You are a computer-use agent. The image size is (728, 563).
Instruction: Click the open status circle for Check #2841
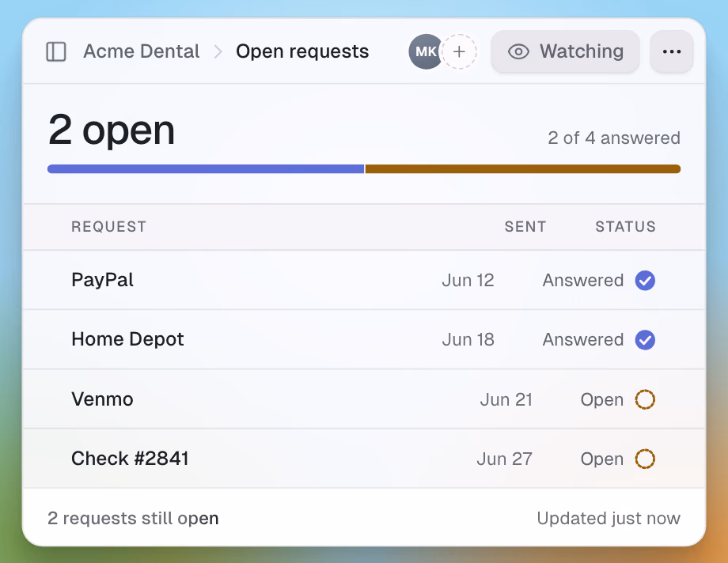pos(645,459)
